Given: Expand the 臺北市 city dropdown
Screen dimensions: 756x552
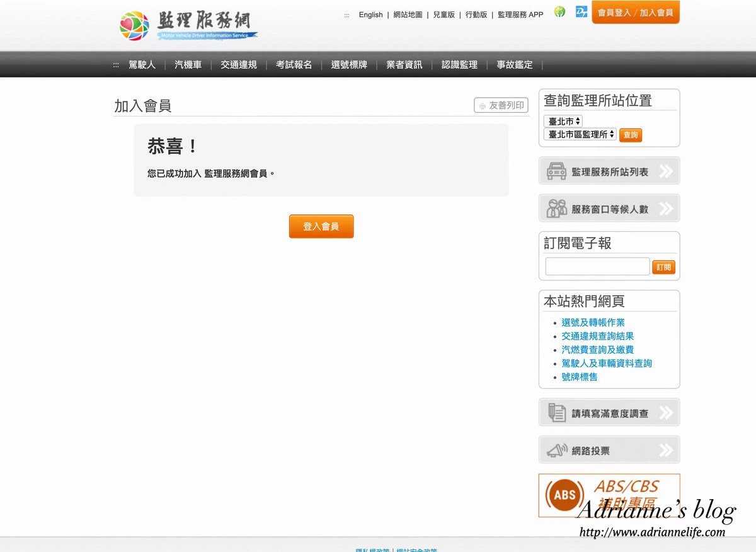Looking at the screenshot, I should pos(563,121).
